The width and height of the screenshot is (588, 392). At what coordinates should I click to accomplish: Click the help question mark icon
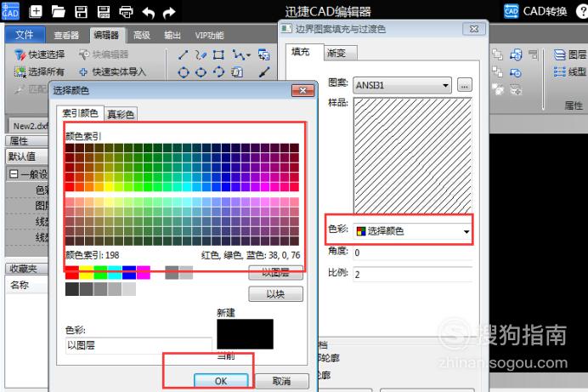(582, 12)
